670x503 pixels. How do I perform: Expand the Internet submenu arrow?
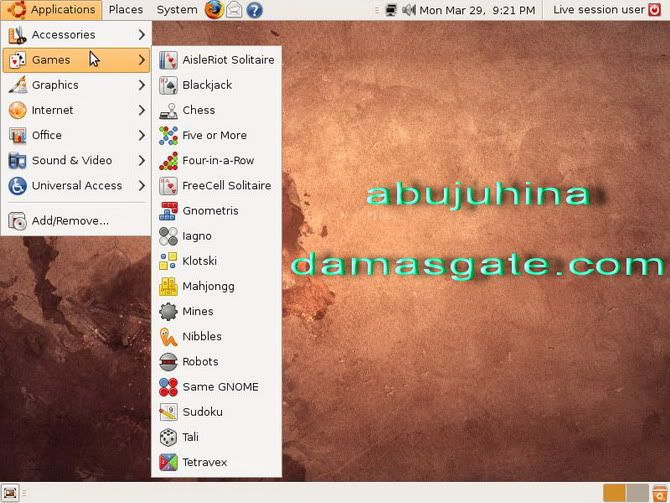(142, 110)
